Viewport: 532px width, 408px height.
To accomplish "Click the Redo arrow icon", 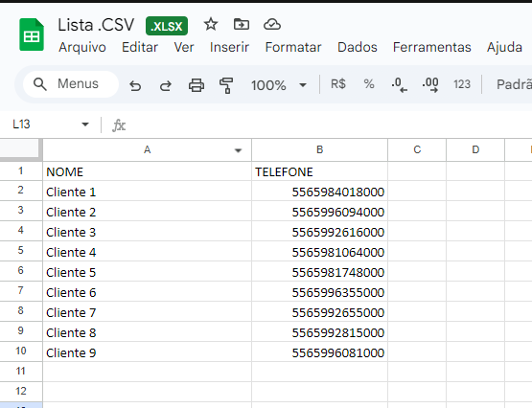I will (x=166, y=85).
